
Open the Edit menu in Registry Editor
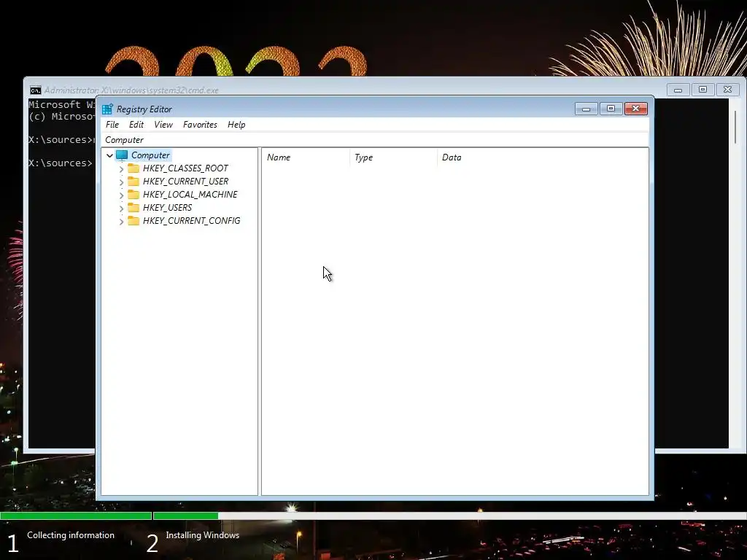136,124
